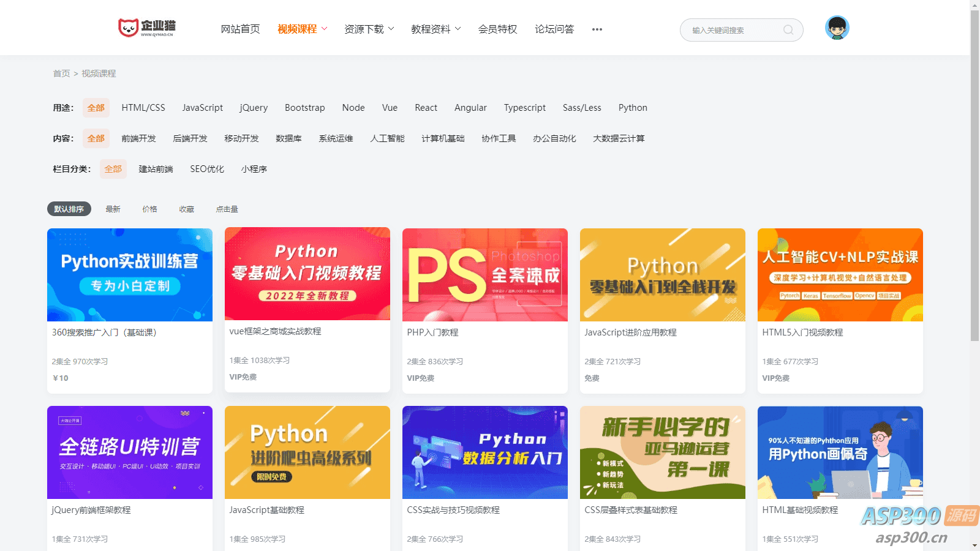Open 论坛问答 in the navigation
The image size is (980, 551).
point(554,29)
